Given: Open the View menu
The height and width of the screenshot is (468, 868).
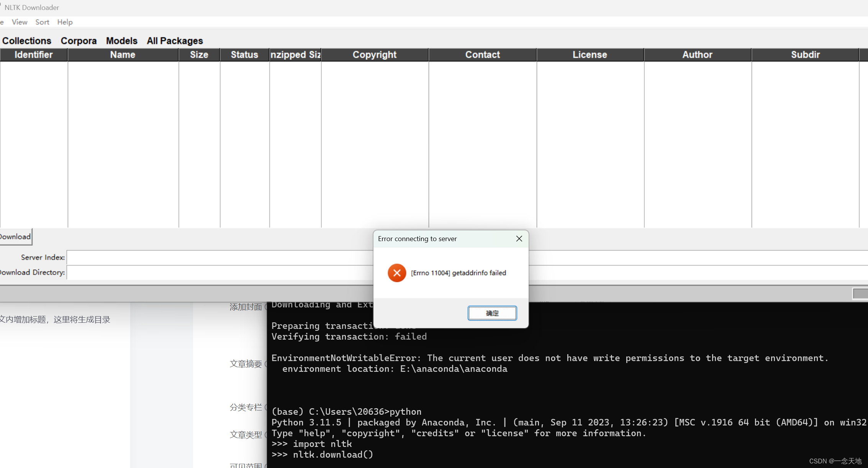Looking at the screenshot, I should tap(20, 22).
